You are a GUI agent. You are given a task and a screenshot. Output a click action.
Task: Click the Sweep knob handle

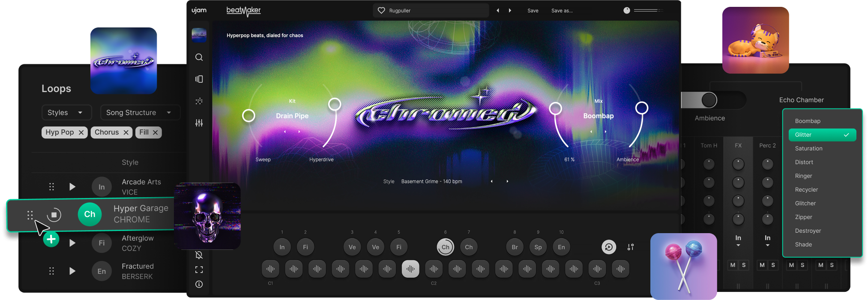click(x=248, y=115)
